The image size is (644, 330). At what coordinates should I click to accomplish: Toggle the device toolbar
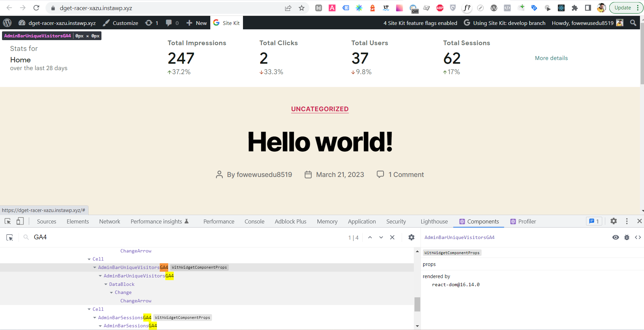[x=20, y=221]
